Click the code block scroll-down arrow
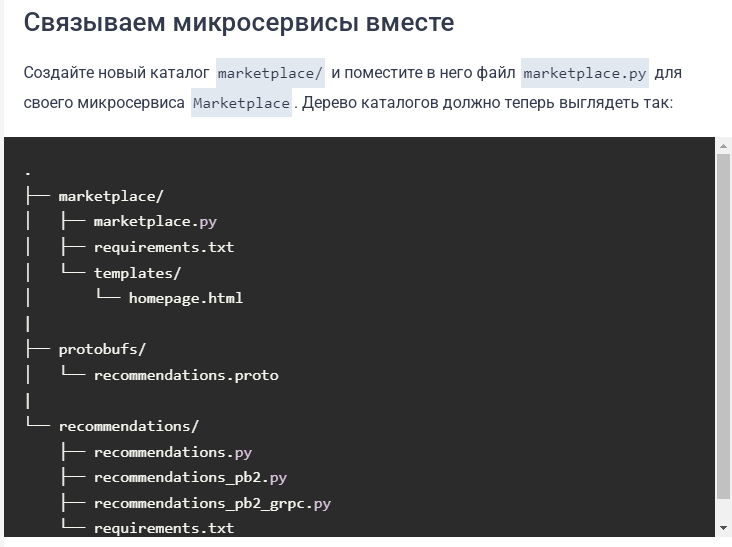Screen dimensions: 732x547 (x=723, y=527)
